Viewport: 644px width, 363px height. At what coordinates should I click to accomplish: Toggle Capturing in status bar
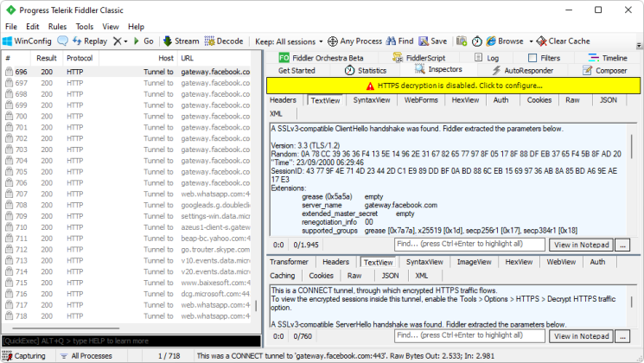pyautogui.click(x=24, y=355)
